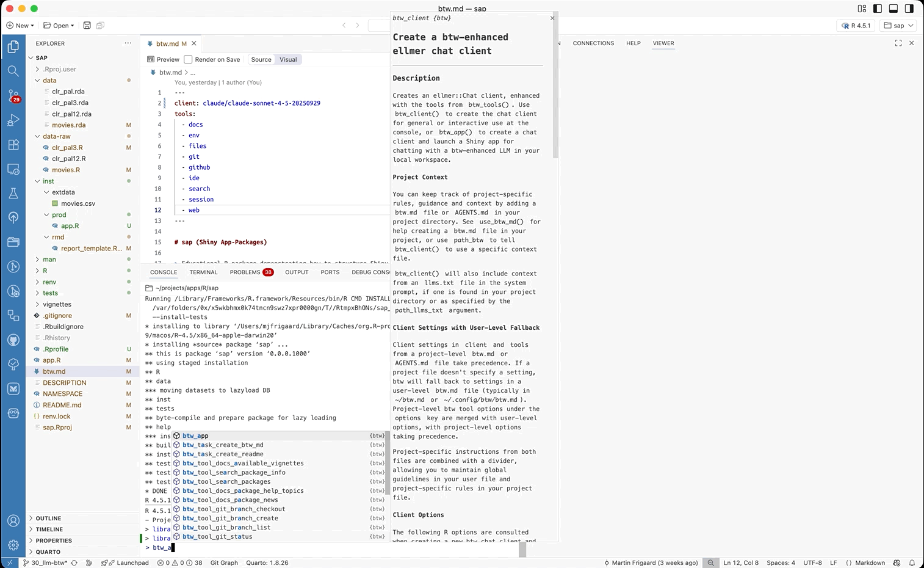The height and width of the screenshot is (568, 924).
Task: Open Source Control view with 29 badge
Action: pos(13,96)
